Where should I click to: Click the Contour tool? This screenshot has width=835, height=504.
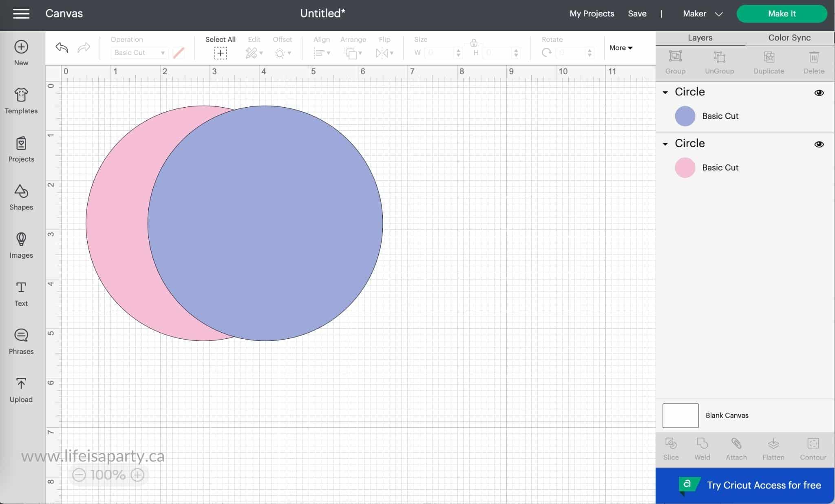812,449
